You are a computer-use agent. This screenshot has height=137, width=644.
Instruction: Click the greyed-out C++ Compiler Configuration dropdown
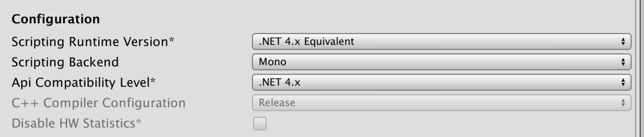pyautogui.click(x=441, y=103)
